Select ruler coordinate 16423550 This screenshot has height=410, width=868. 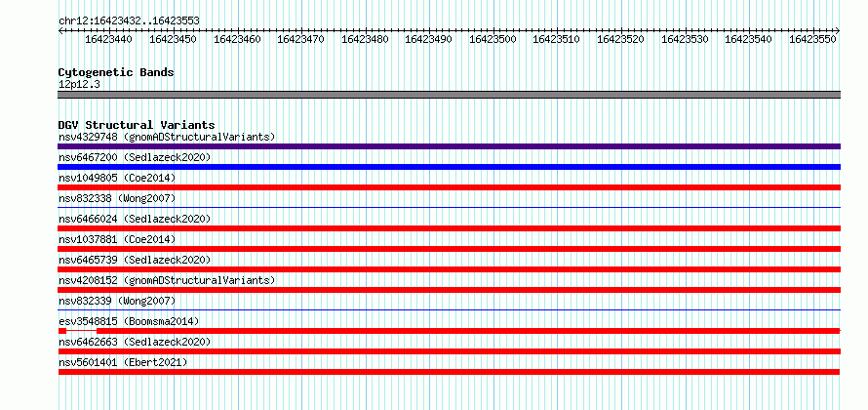pos(812,39)
